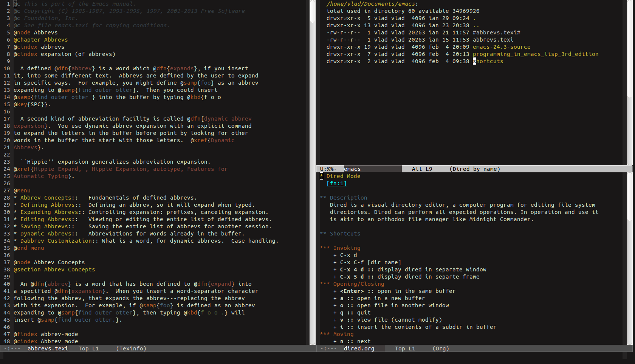Click '@section Abbrev Concepts' line
This screenshot has height=364, width=635.
[x=54, y=270]
